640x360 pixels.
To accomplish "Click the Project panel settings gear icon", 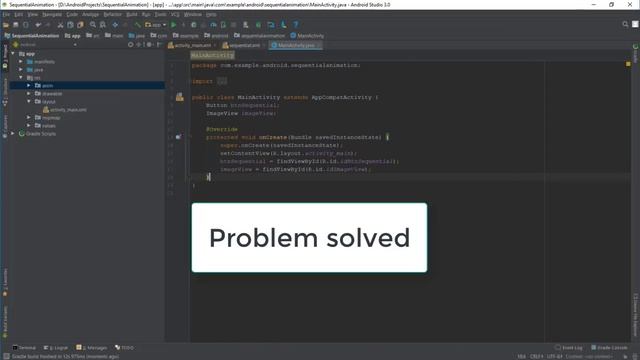I will (x=149, y=45).
